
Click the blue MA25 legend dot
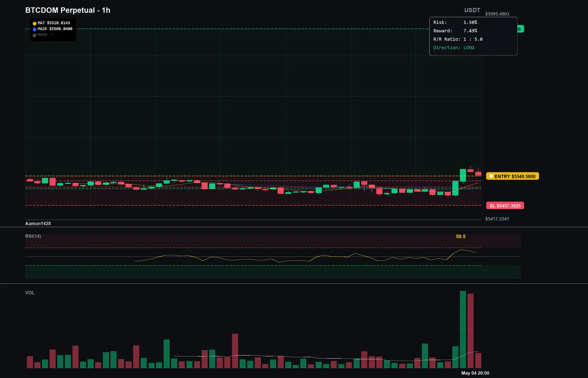tap(34, 29)
